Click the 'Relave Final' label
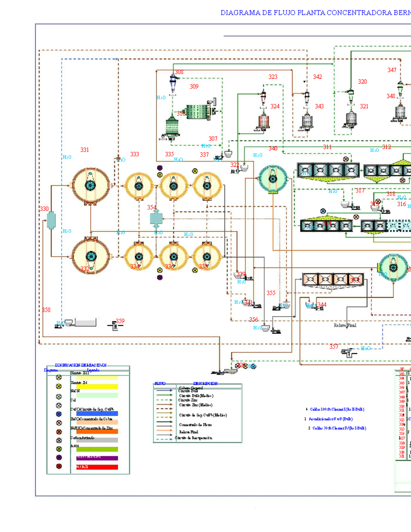 tap(345, 325)
